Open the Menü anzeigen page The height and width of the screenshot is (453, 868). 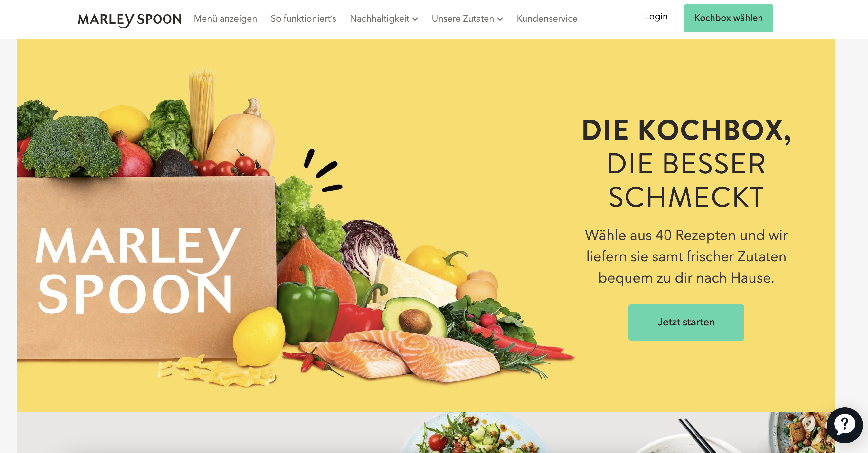click(x=225, y=19)
